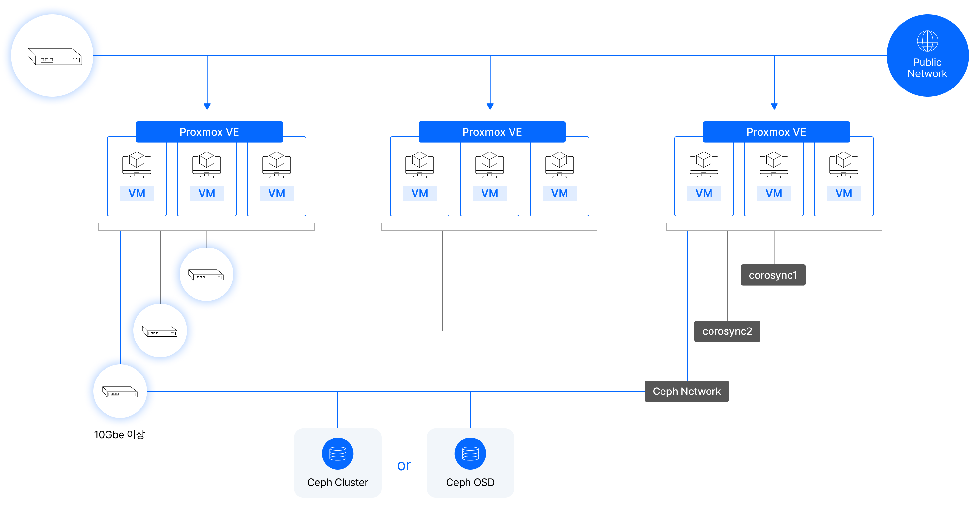
Task: Click third VM label in right Proxmox node
Action: click(844, 193)
